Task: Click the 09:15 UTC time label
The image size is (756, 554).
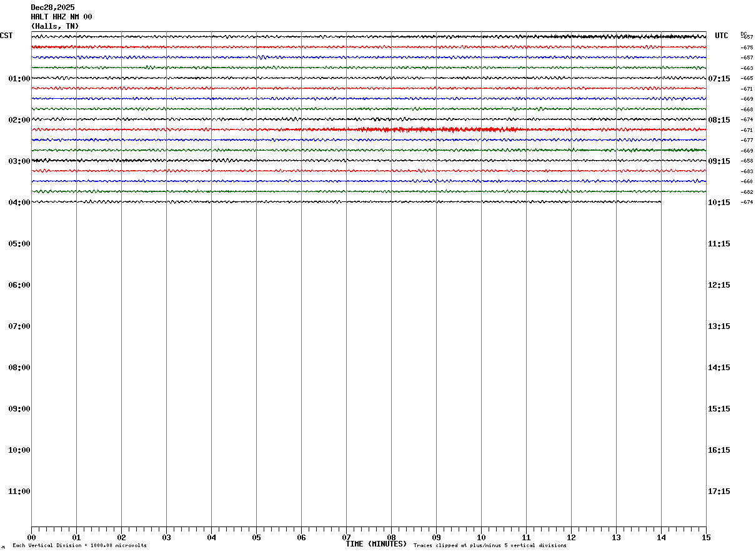Action: 719,161
